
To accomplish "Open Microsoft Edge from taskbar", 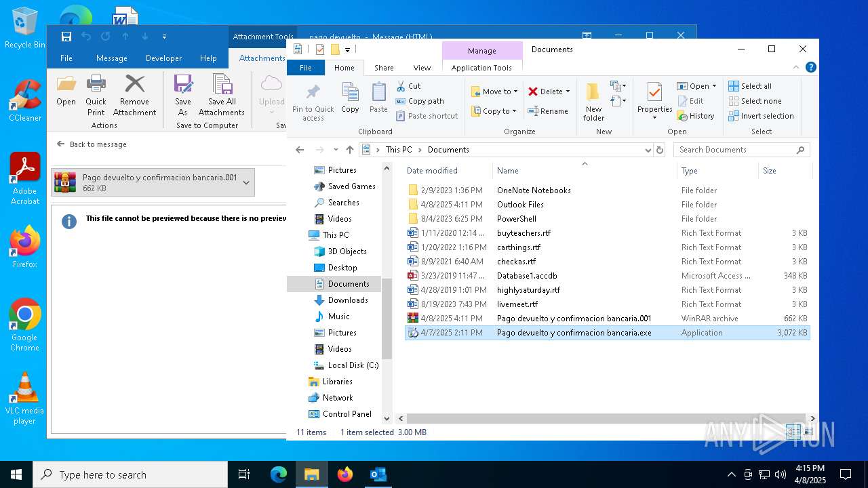I will point(279,474).
